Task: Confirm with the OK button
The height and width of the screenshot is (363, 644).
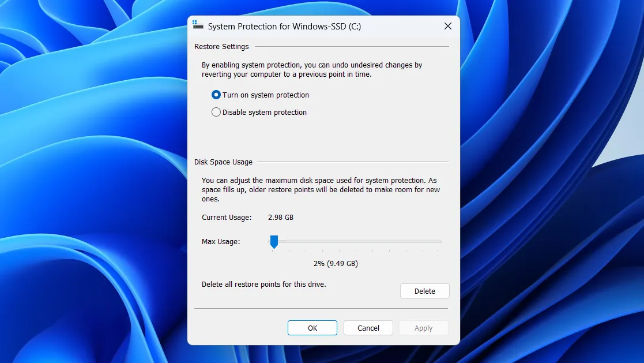Action: pos(312,328)
